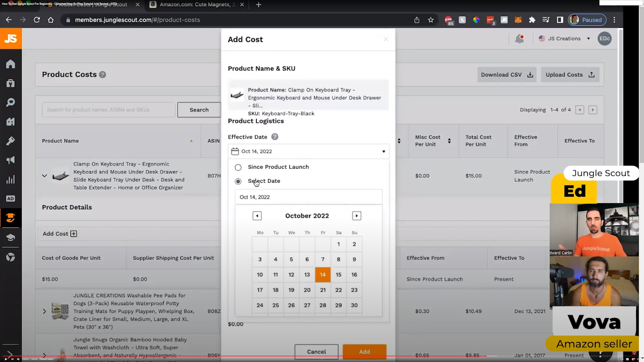Screen dimensions: 644x362
Task: Click the Download CSV button
Action: (x=507, y=75)
